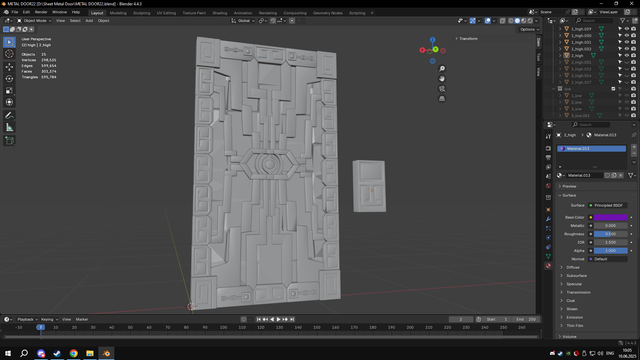The width and height of the screenshot is (640, 360).
Task: Open the Render menu
Action: coord(41,12)
